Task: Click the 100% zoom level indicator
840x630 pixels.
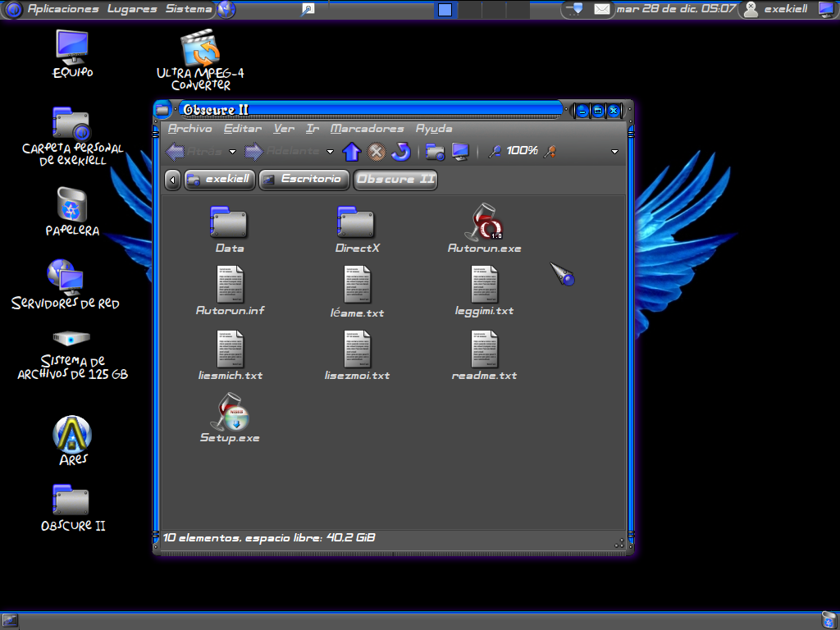Action: click(522, 151)
